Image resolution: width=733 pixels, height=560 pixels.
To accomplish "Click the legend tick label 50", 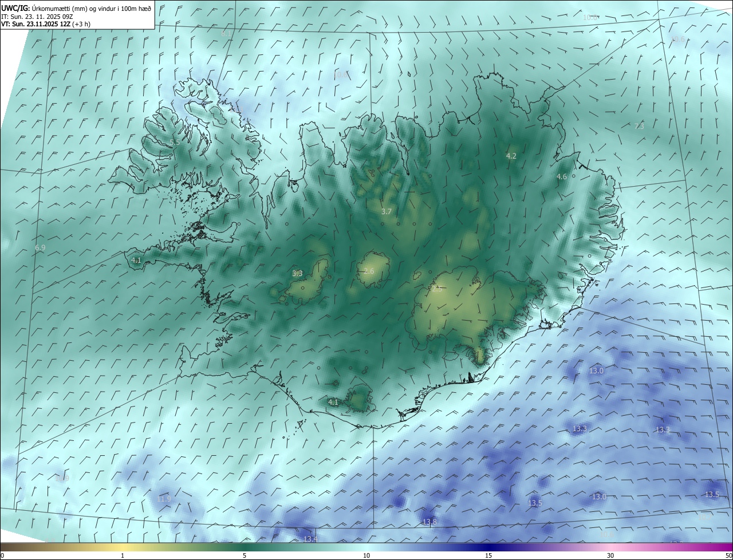I will 728,555.
